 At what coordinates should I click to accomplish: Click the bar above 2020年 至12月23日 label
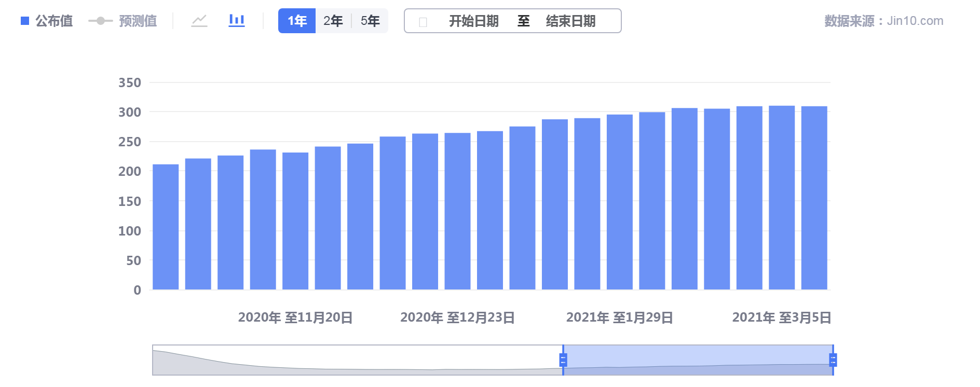coord(457,211)
